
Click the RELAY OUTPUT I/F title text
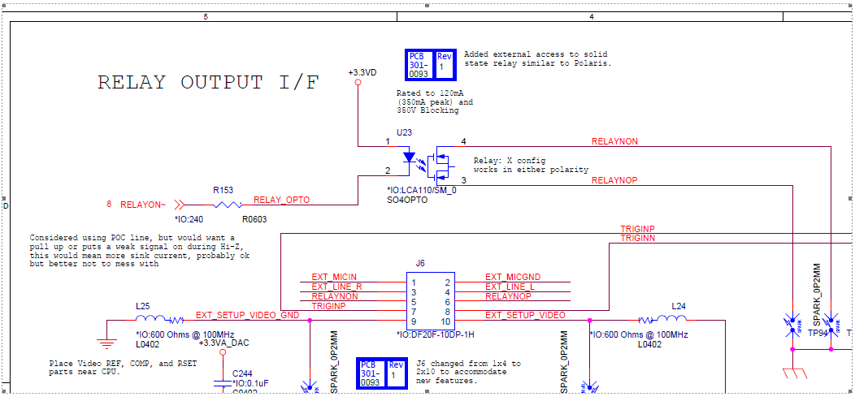coord(208,83)
